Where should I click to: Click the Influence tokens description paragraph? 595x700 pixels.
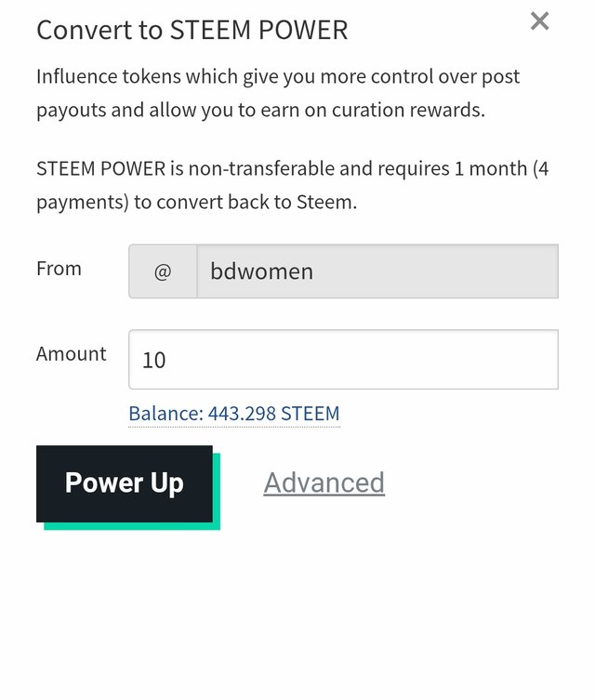click(278, 93)
